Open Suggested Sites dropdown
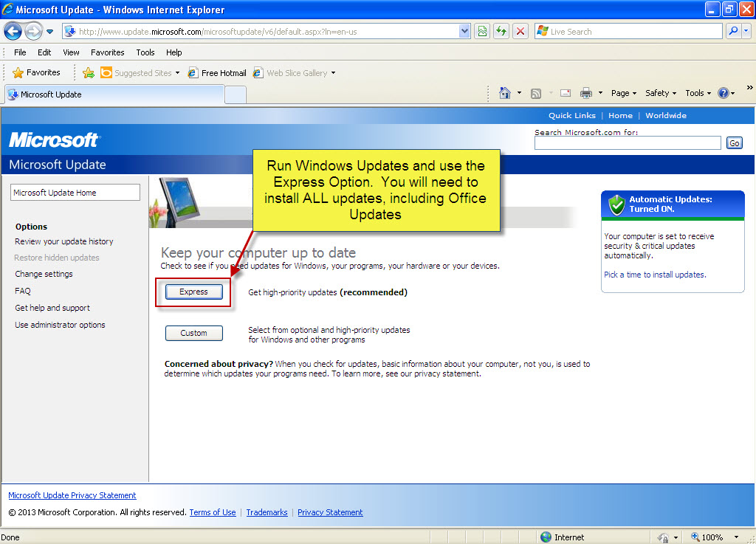Image resolution: width=756 pixels, height=544 pixels. coord(140,73)
